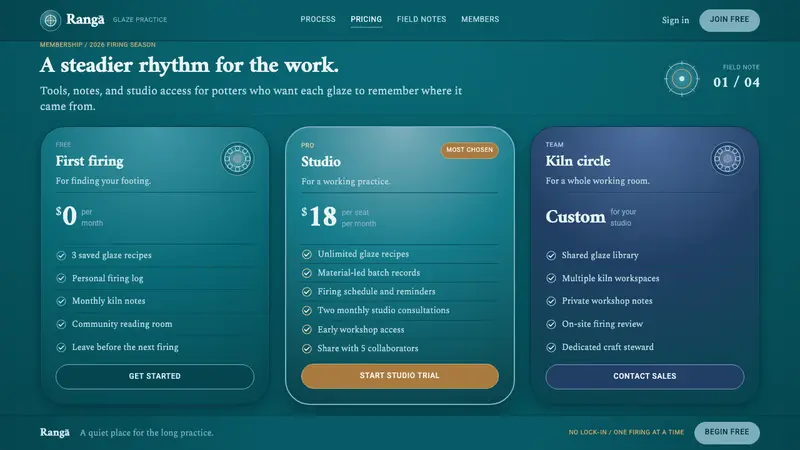Image resolution: width=800 pixels, height=450 pixels.
Task: Click check icon beside Material-led batch records
Action: tap(307, 273)
